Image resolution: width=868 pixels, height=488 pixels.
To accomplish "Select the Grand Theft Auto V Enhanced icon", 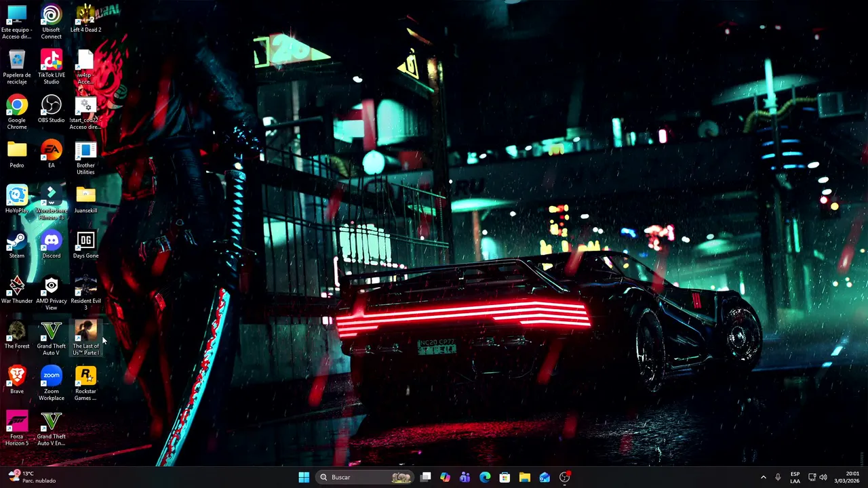I will (x=52, y=428).
